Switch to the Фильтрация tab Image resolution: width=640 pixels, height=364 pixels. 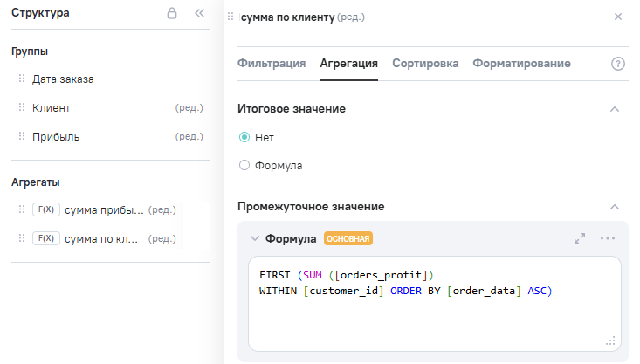(x=271, y=64)
